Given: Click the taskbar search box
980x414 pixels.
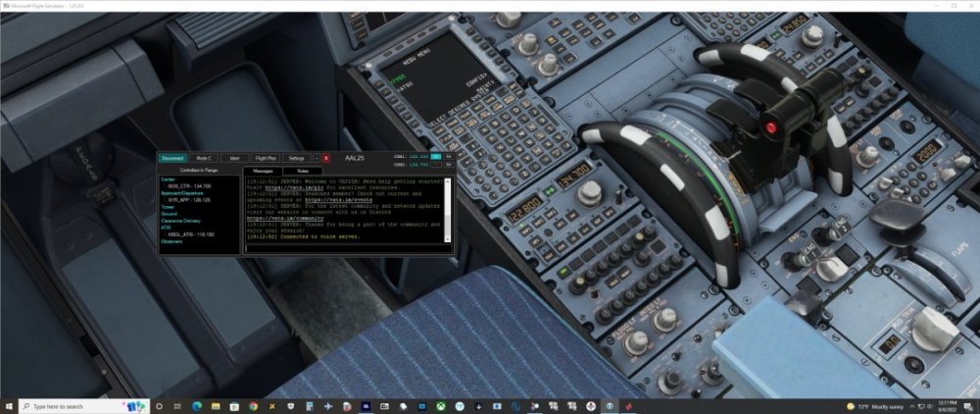Looking at the screenshot, I should [84, 406].
